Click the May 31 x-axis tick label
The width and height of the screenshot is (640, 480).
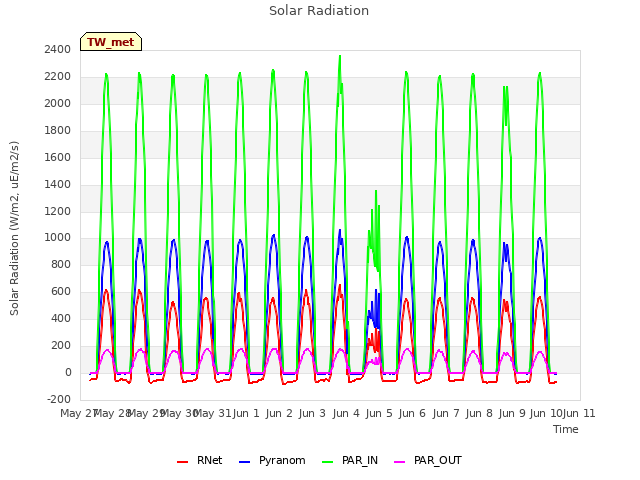pos(212,413)
